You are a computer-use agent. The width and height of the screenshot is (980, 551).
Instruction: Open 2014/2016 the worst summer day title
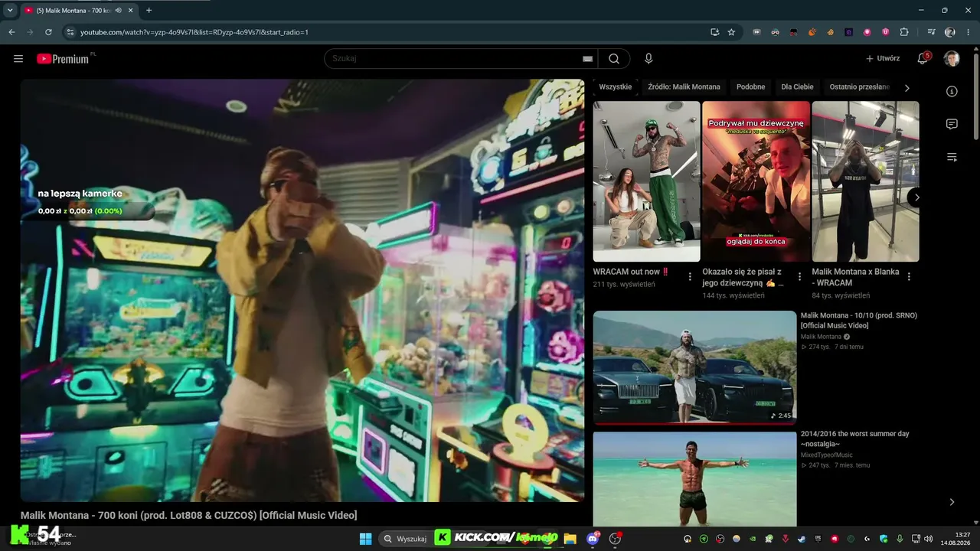(855, 439)
